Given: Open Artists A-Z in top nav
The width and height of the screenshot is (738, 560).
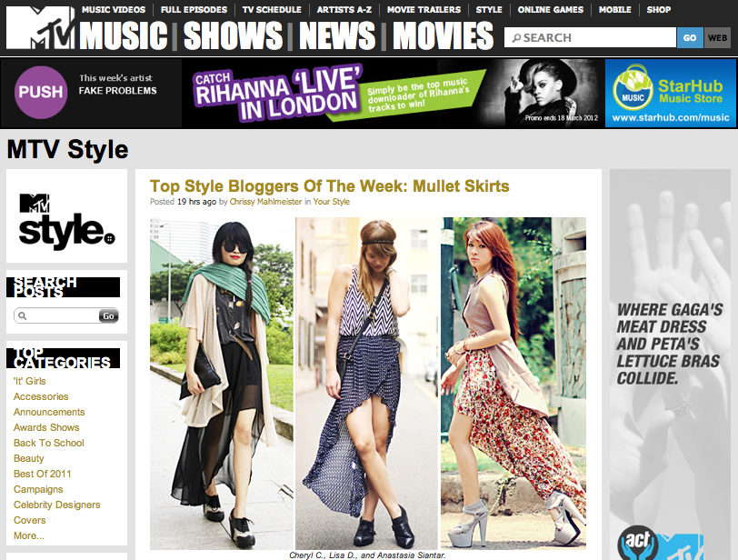Looking at the screenshot, I should (x=344, y=9).
